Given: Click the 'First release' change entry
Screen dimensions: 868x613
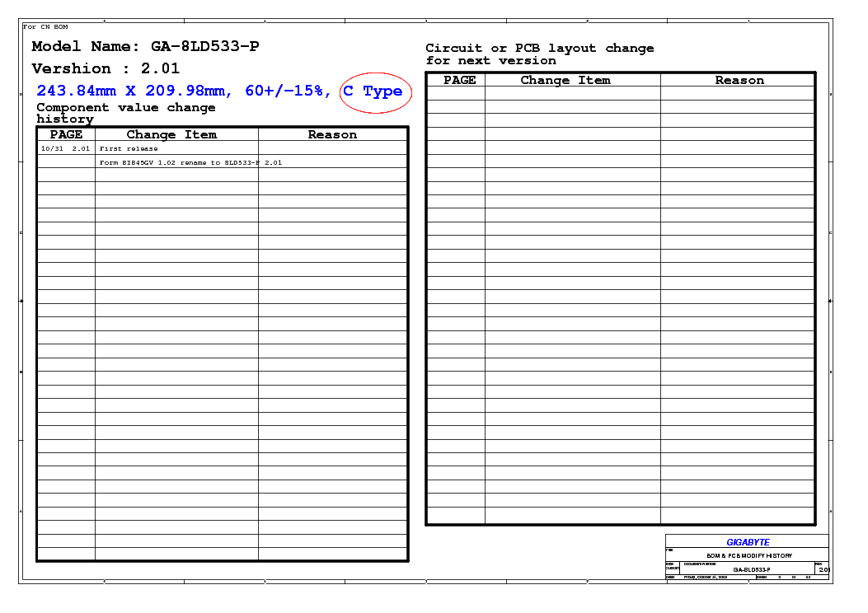Looking at the screenshot, I should (129, 149).
